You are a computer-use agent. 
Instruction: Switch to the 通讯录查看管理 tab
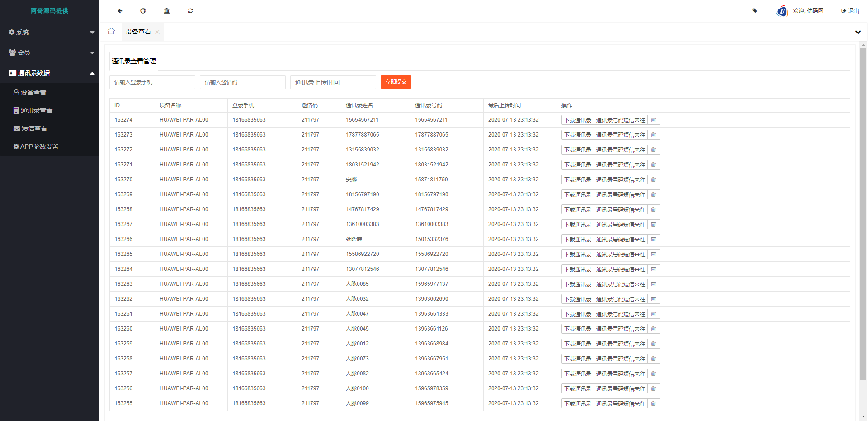(133, 61)
